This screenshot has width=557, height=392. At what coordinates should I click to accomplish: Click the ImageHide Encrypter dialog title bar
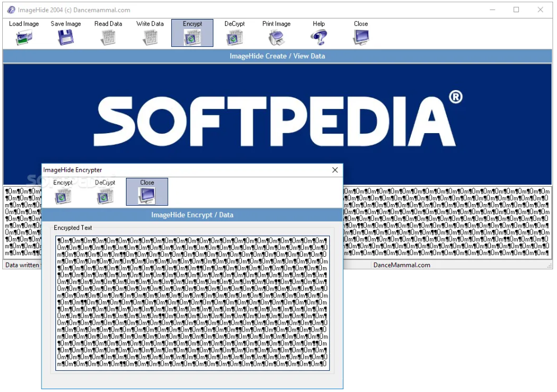click(168, 170)
